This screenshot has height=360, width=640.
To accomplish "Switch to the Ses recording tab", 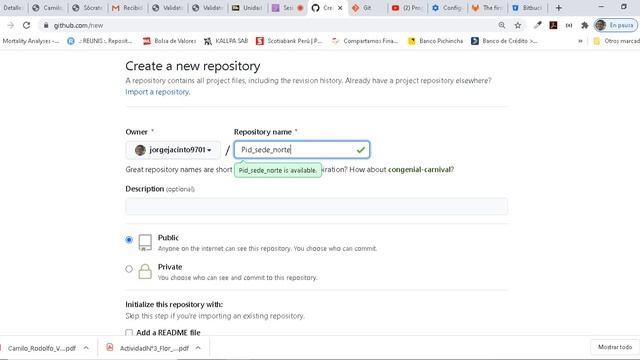I will pos(288,8).
